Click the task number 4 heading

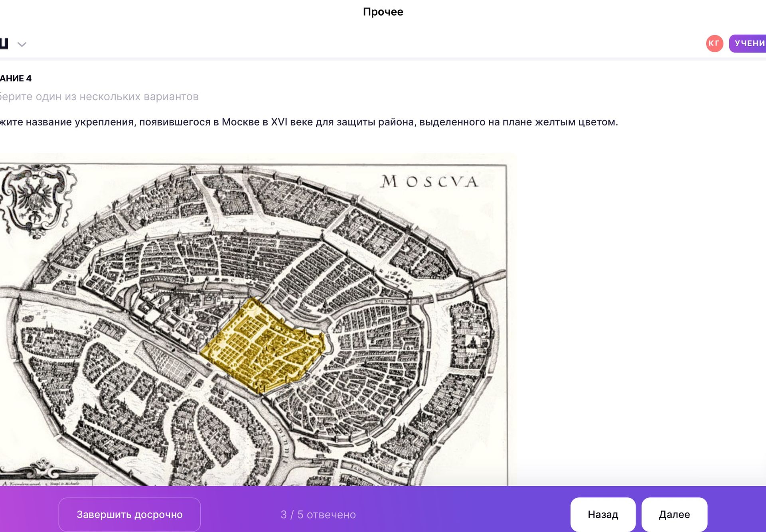(x=16, y=78)
